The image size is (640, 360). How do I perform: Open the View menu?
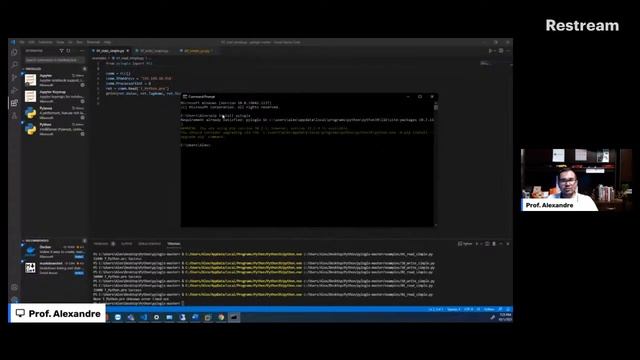tap(60, 42)
